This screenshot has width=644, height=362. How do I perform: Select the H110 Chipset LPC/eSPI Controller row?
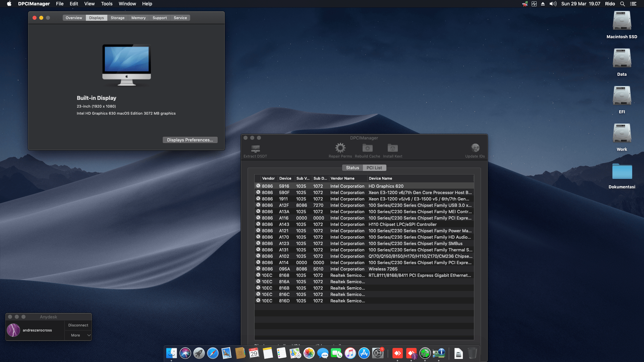point(364,224)
